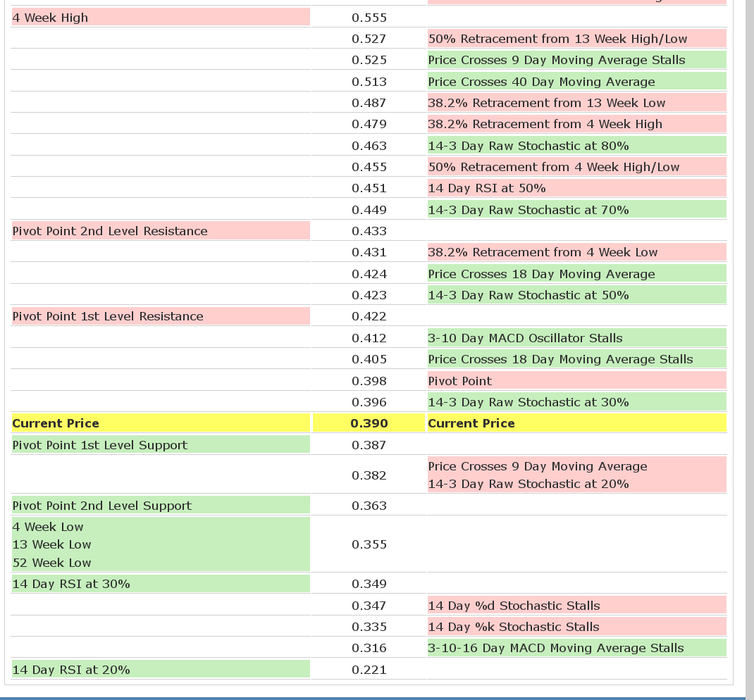Select the 0.431 price value
The height and width of the screenshot is (700, 754).
tap(369, 252)
